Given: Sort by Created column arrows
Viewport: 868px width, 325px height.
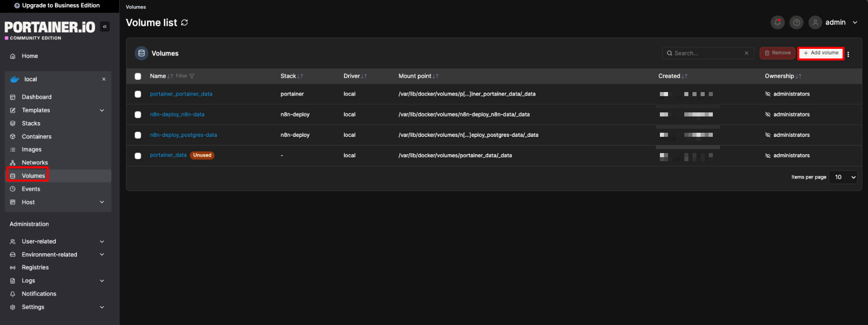Looking at the screenshot, I should point(684,76).
